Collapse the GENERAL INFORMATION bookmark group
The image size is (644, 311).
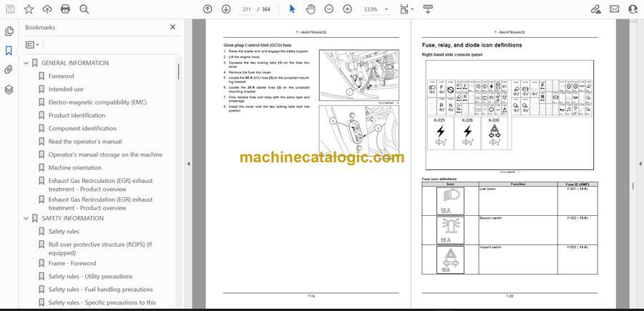26,63
